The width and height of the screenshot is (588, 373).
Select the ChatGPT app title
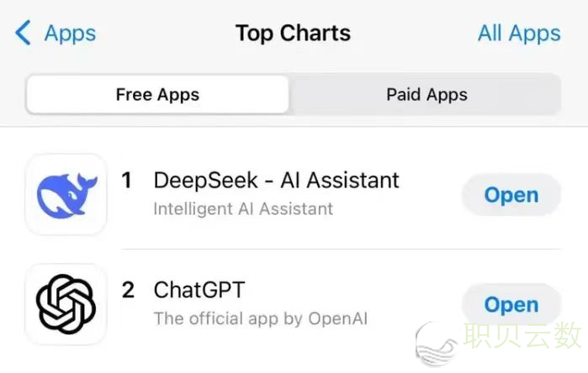199,290
